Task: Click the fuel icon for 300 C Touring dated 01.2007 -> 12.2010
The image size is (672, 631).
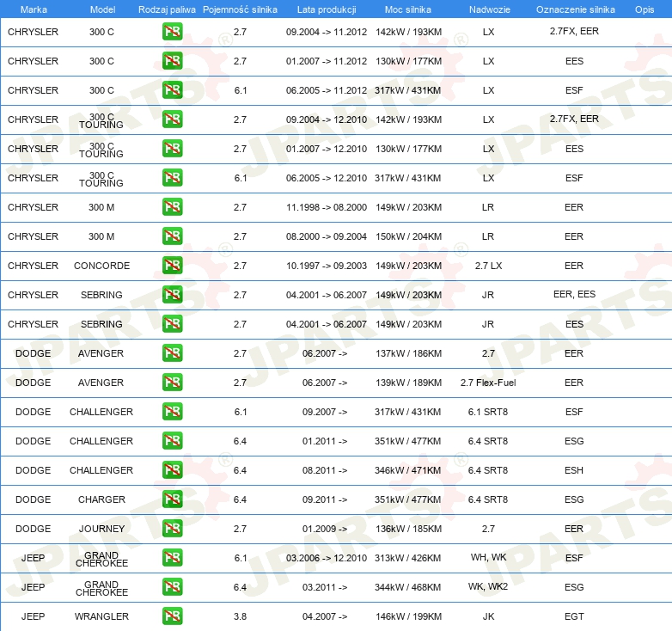Action: pyautogui.click(x=172, y=148)
